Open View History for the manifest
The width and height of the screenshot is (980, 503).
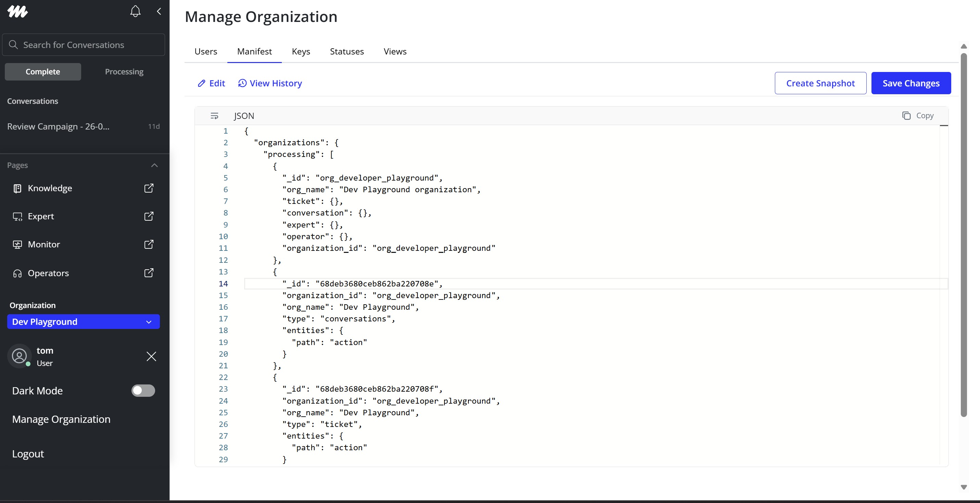coord(270,83)
